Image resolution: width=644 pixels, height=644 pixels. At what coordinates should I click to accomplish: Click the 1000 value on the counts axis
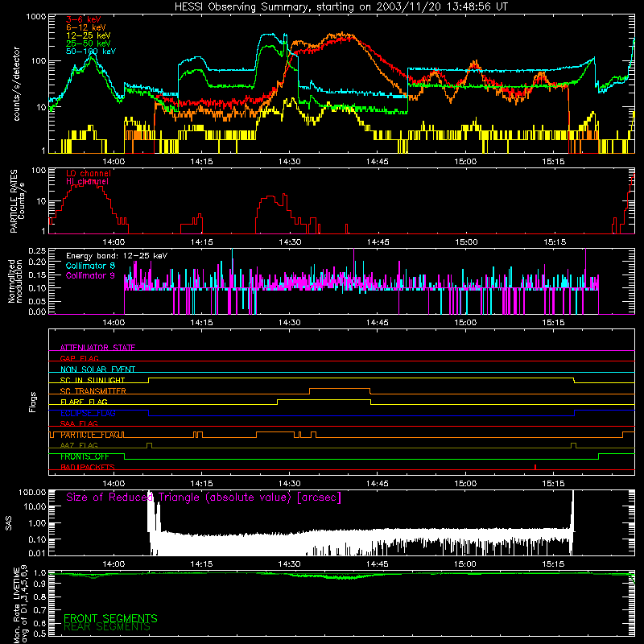(35, 17)
